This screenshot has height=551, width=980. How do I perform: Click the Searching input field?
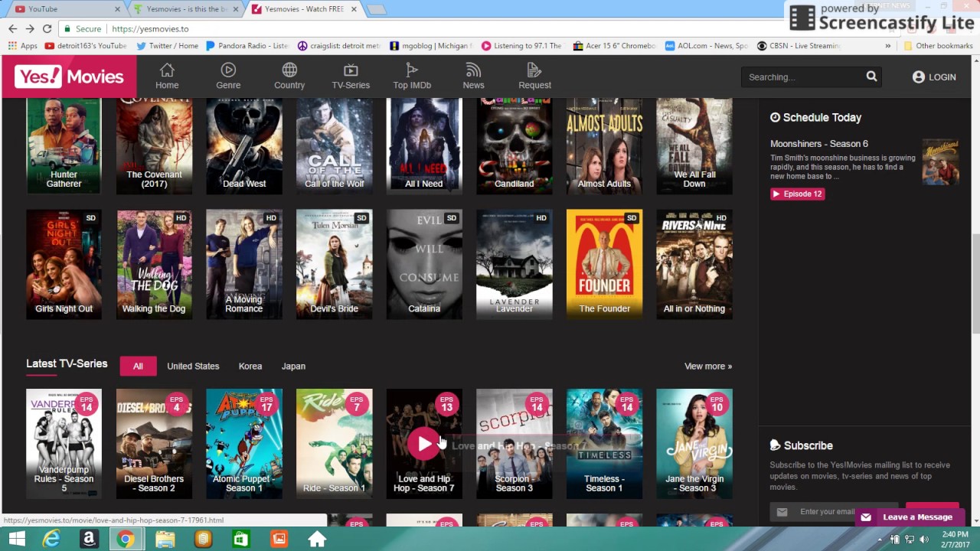[802, 77]
